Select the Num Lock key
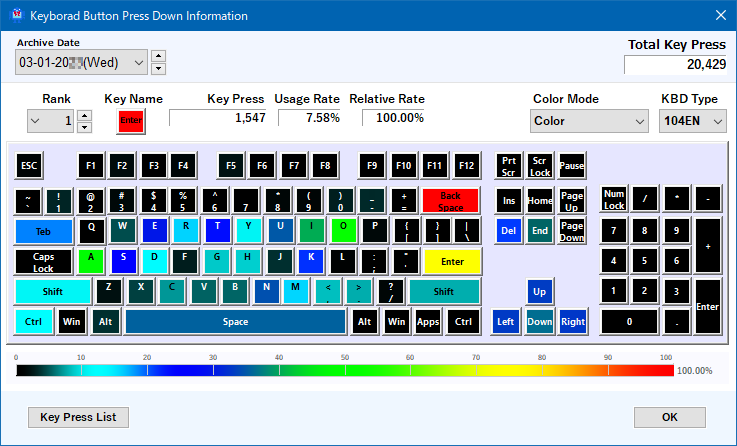Screen dimensions: 737x446 click(x=614, y=200)
